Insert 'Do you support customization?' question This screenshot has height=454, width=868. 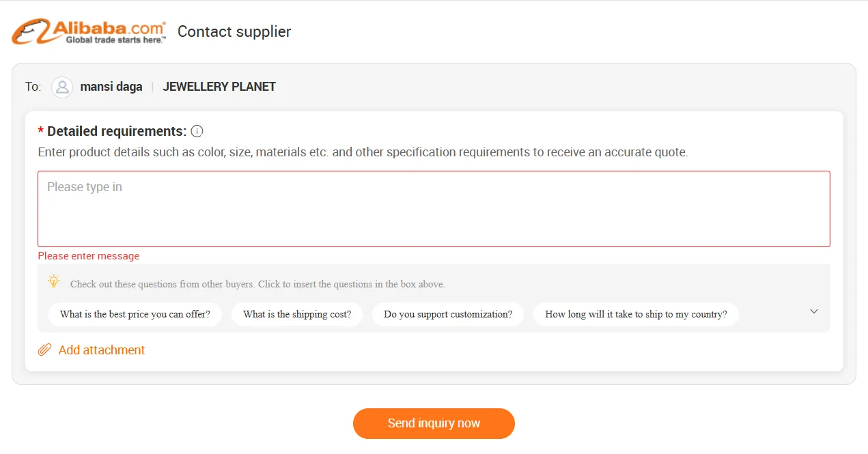point(448,314)
